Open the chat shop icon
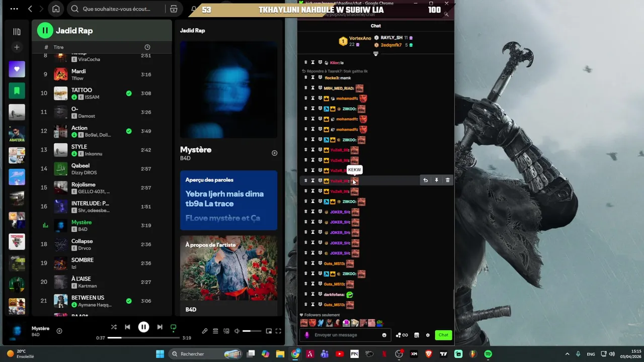The image size is (644, 362). point(417,335)
